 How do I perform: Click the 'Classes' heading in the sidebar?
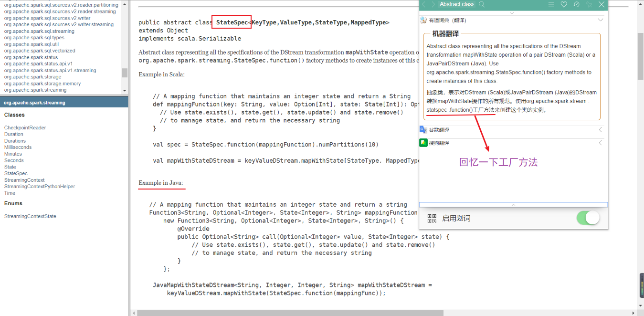(x=14, y=115)
